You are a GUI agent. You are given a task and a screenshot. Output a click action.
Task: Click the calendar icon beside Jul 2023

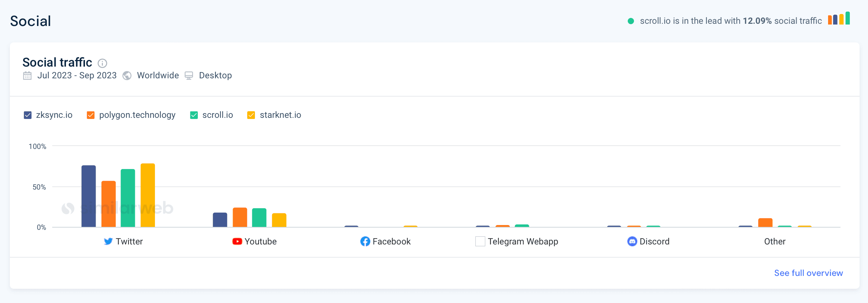click(27, 76)
